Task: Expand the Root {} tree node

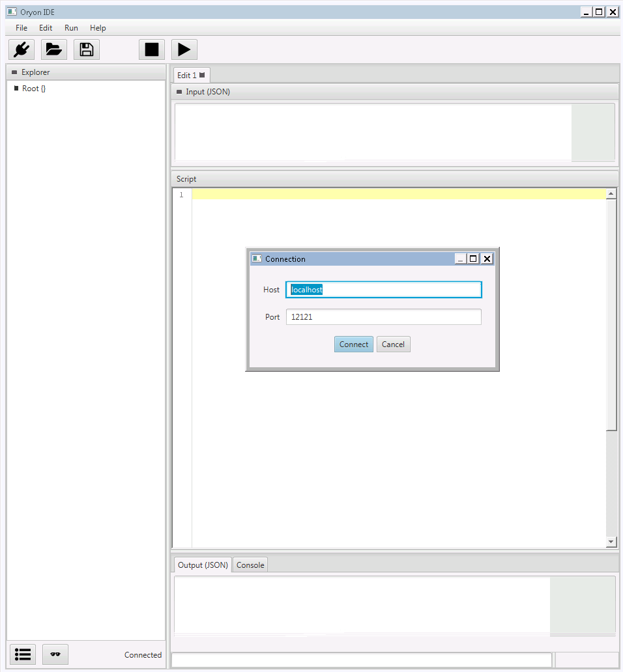Action: (16, 89)
